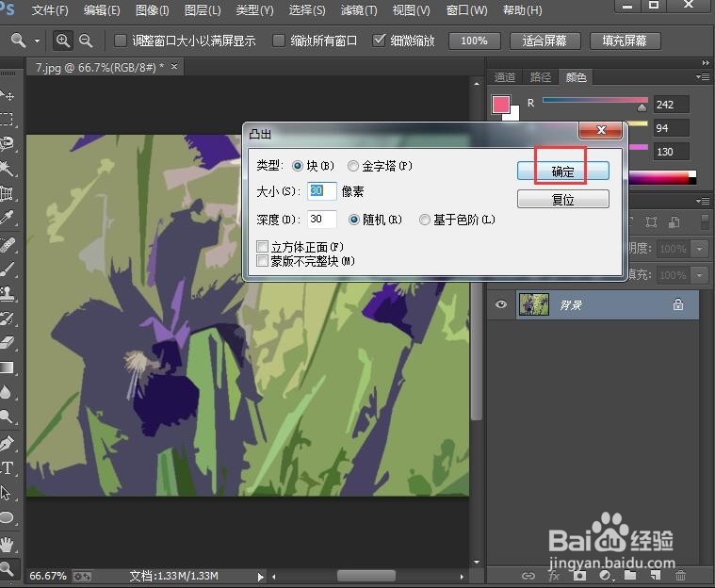Select the Horizontal Type tool
Viewport: 715px width, 588px height.
point(7,468)
